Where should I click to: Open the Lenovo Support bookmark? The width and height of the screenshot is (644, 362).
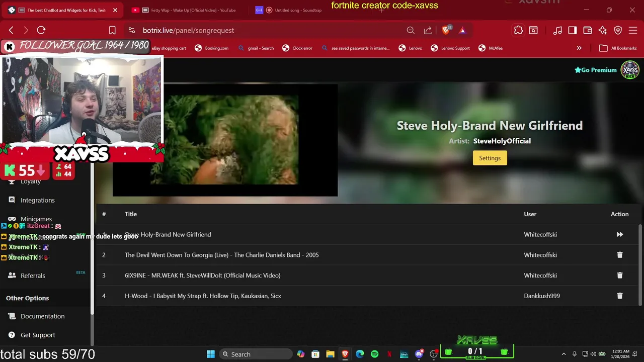450,48
